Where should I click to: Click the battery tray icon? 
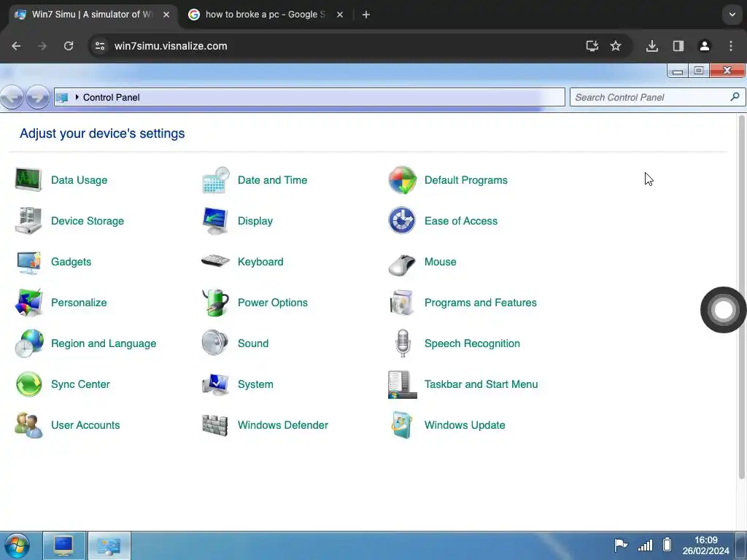(667, 545)
